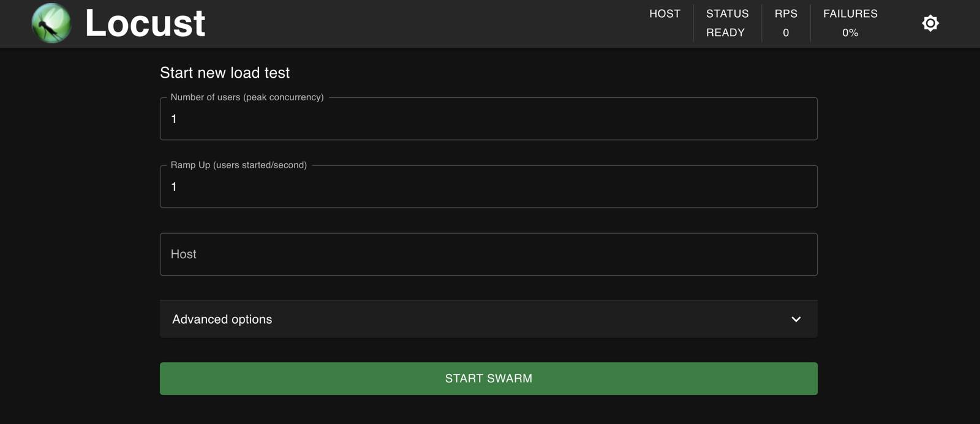Click the 0% failures value
Screen dimensions: 980x424
click(x=851, y=32)
